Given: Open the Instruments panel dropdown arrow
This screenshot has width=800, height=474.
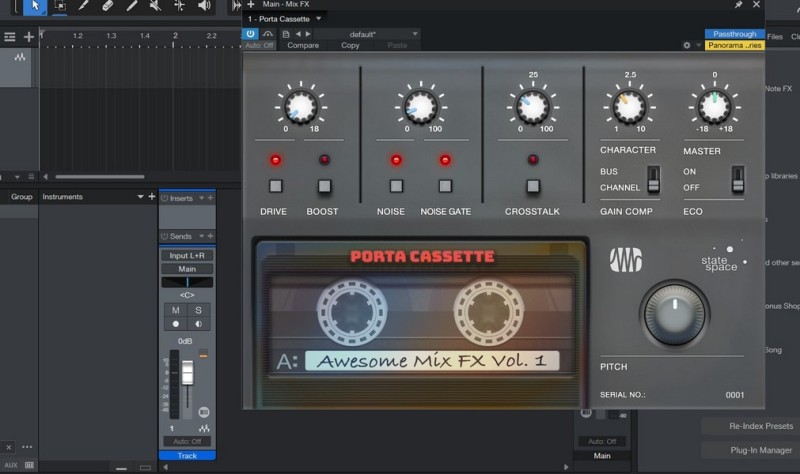Looking at the screenshot, I should 140,196.
